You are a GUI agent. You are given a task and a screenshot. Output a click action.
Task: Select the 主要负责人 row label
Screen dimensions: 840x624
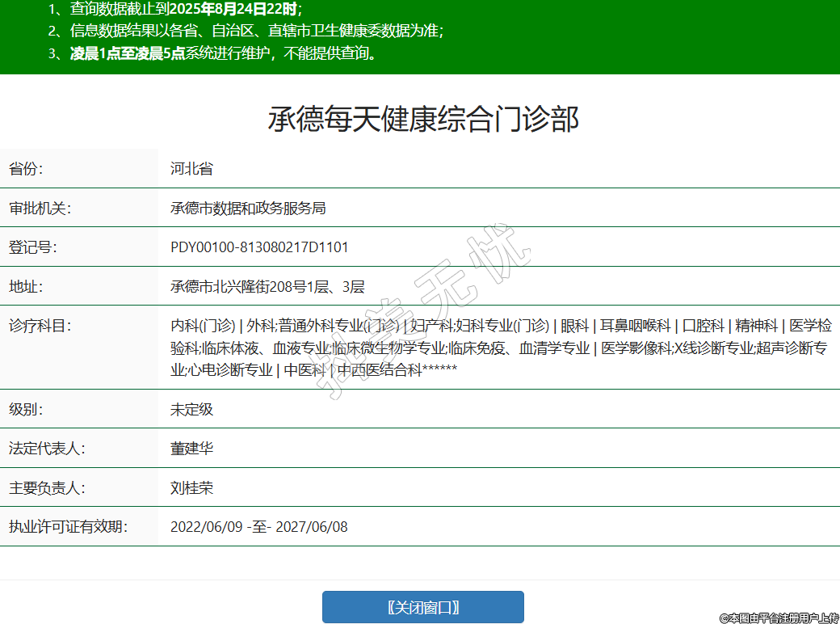pyautogui.click(x=47, y=487)
